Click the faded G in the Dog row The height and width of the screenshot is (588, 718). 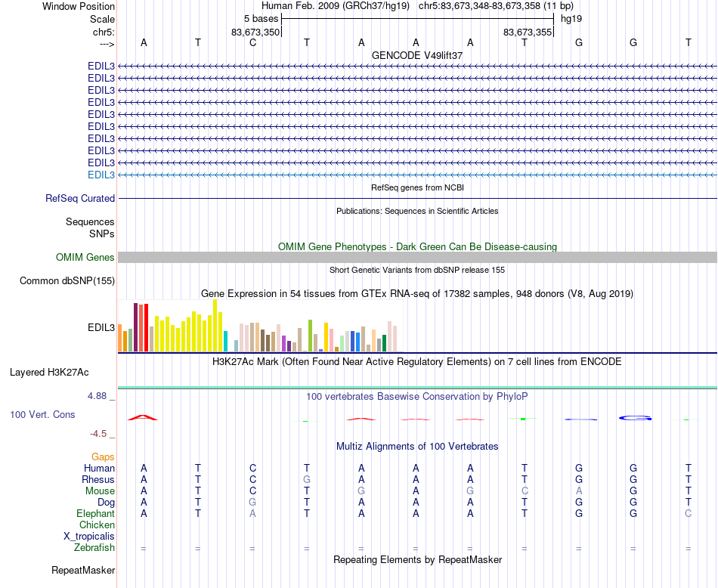(252, 503)
